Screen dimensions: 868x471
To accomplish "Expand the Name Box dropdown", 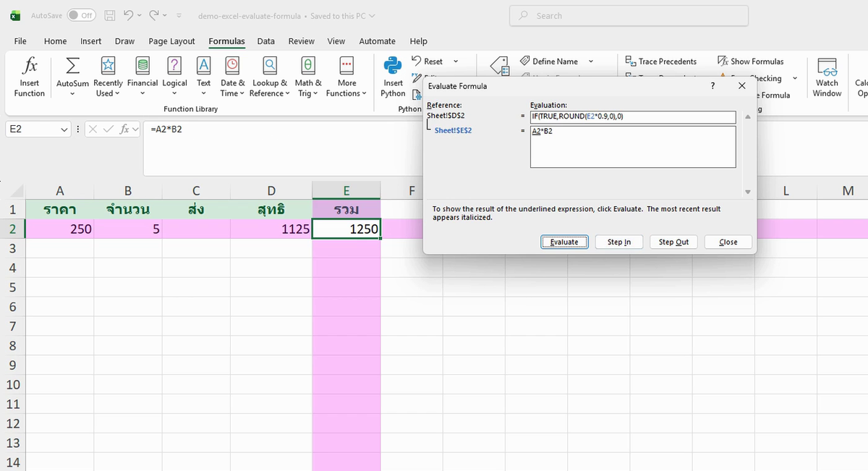I will [x=65, y=129].
